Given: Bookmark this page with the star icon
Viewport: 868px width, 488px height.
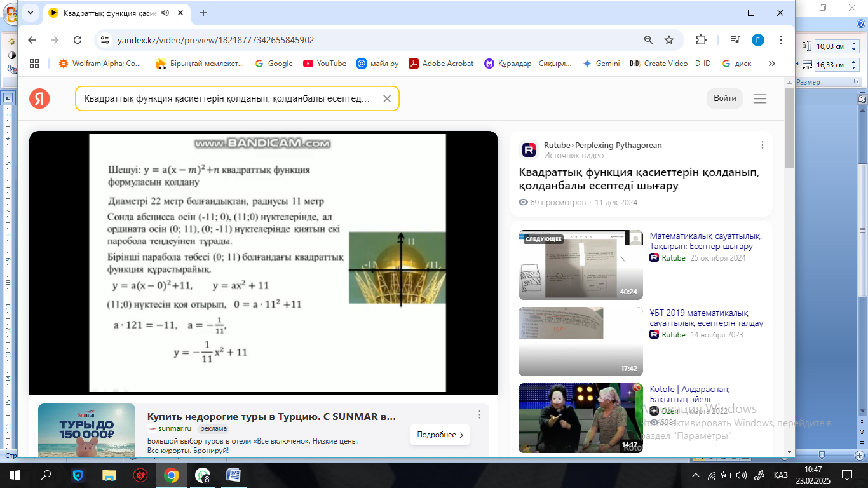Looking at the screenshot, I should click(x=669, y=40).
